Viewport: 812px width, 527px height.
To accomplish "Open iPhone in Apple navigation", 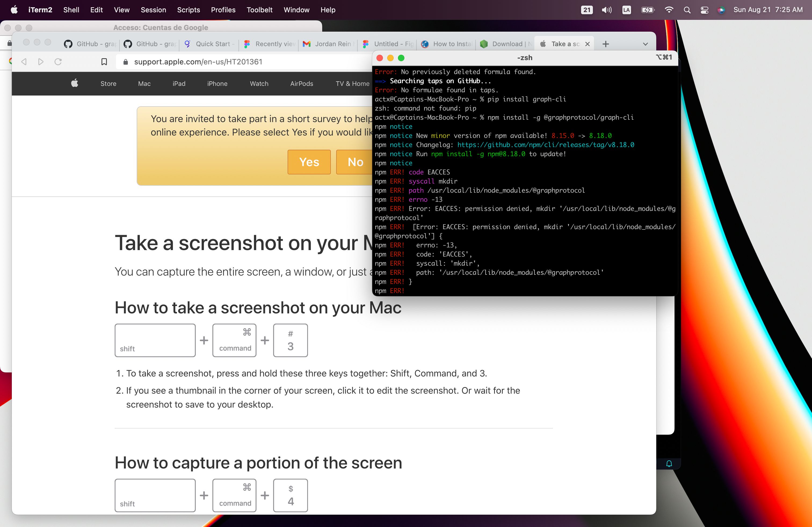I will click(x=217, y=83).
